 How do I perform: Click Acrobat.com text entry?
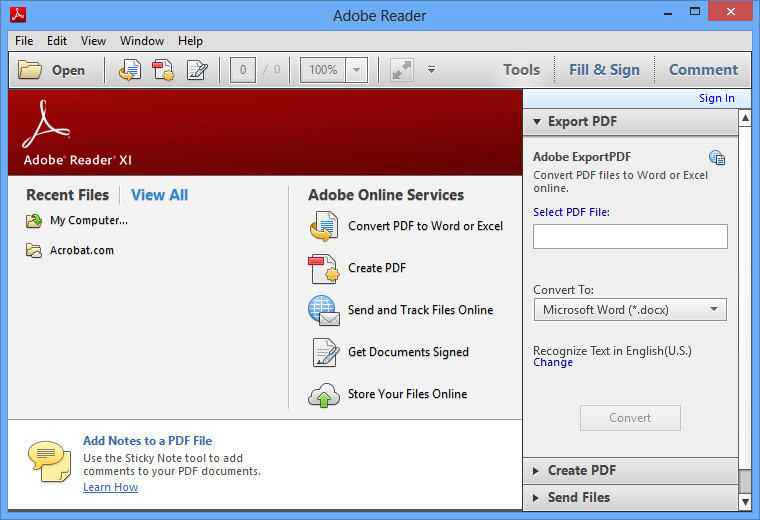(82, 251)
